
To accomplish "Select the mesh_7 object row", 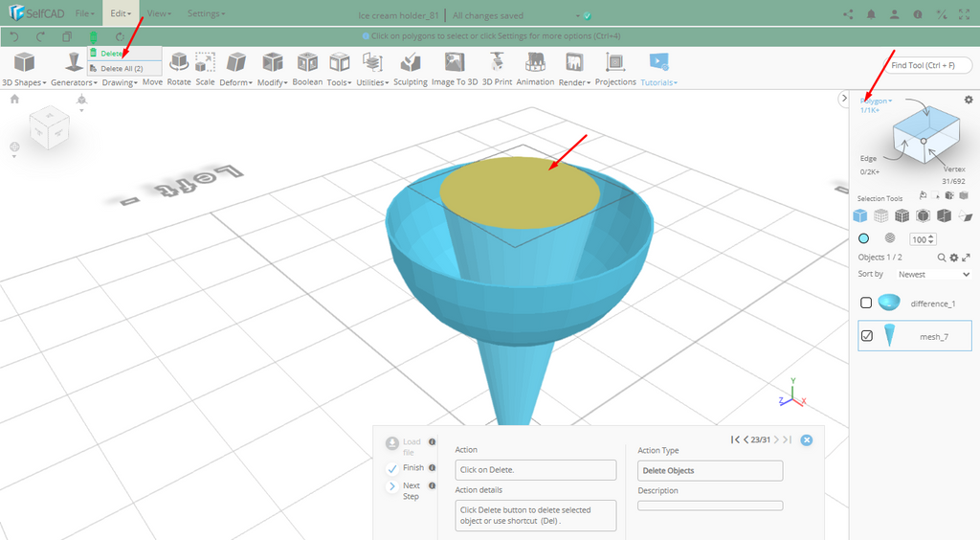I will 915,336.
